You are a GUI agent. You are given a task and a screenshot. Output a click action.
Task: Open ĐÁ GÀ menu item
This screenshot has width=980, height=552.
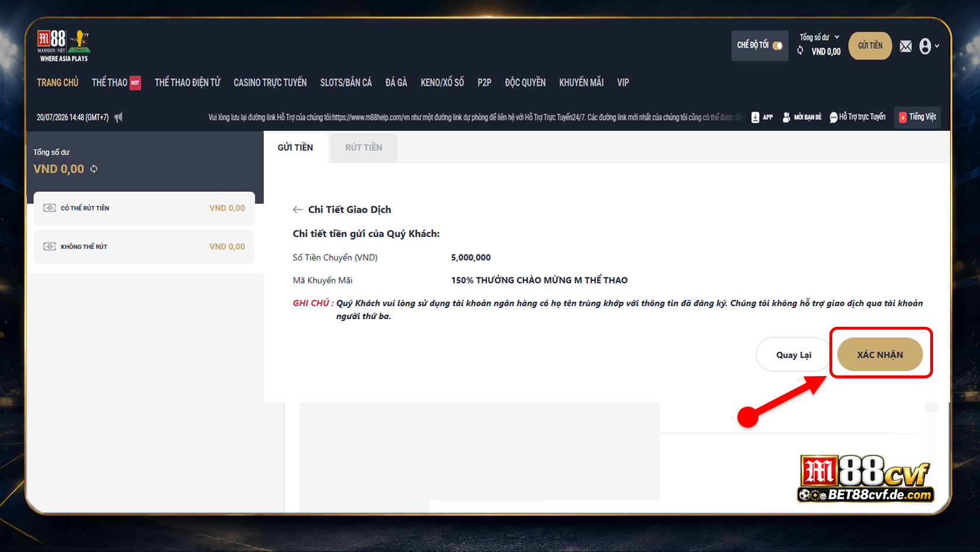396,83
